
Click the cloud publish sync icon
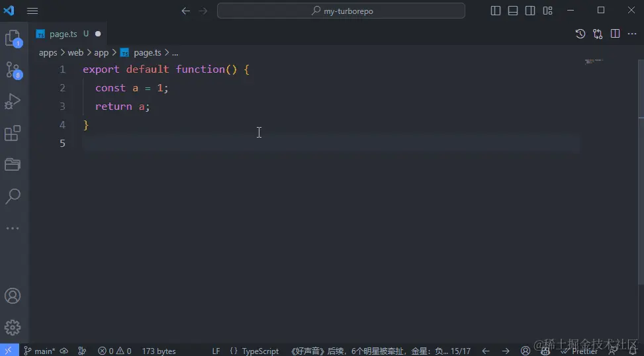click(x=64, y=351)
